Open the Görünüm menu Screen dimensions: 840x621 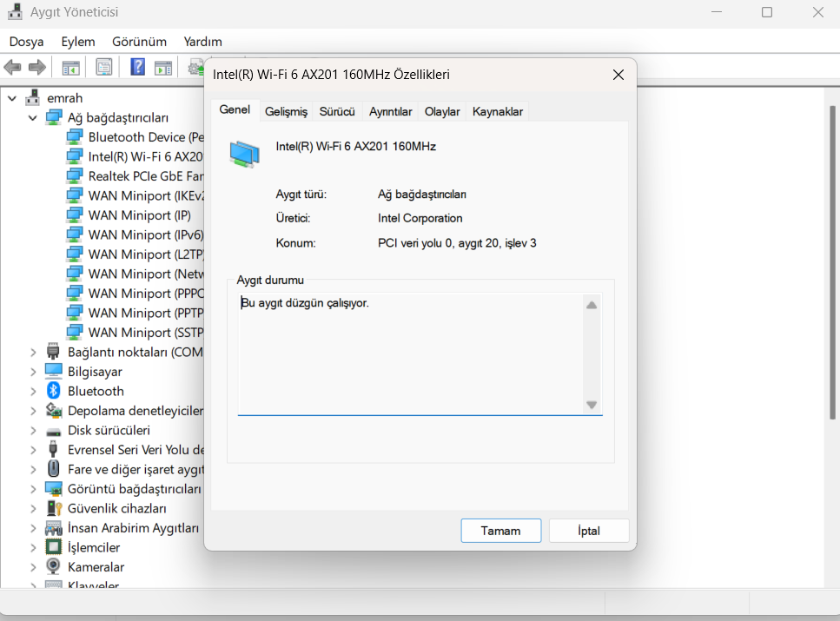pos(139,42)
